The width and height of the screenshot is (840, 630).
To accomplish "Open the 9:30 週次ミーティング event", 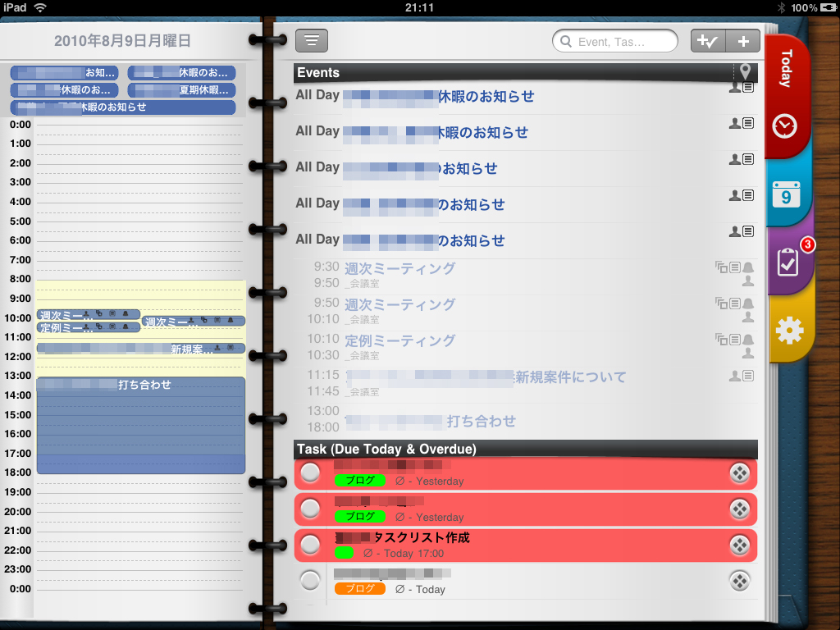I will tap(400, 269).
